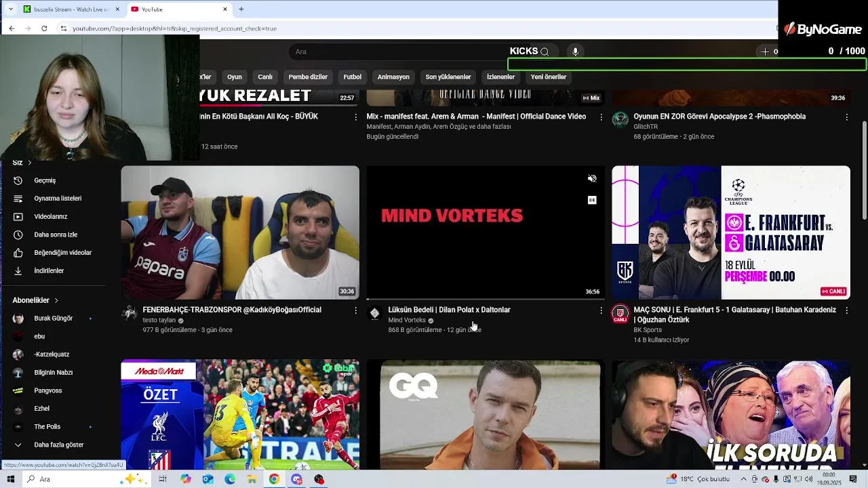This screenshot has height=488, width=868.
Task: Open options menu for FENERBAHÇE-TRABZONSPOR video
Action: coord(355,310)
